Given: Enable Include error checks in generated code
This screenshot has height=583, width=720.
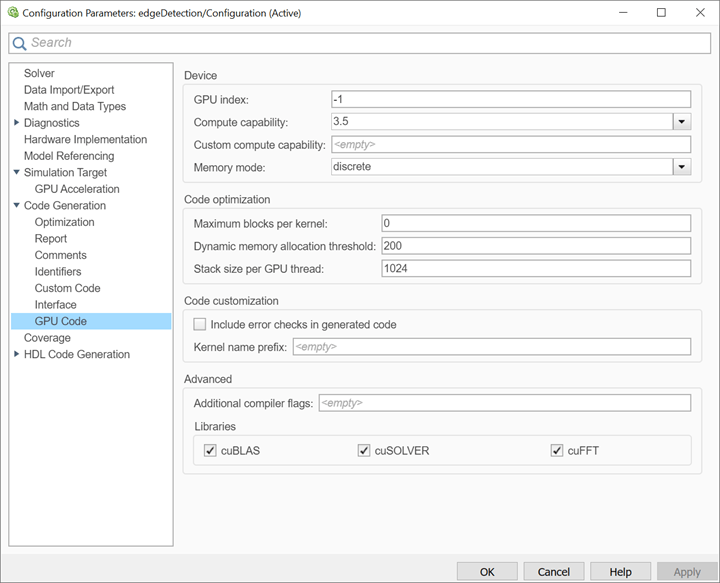Looking at the screenshot, I should pos(200,324).
